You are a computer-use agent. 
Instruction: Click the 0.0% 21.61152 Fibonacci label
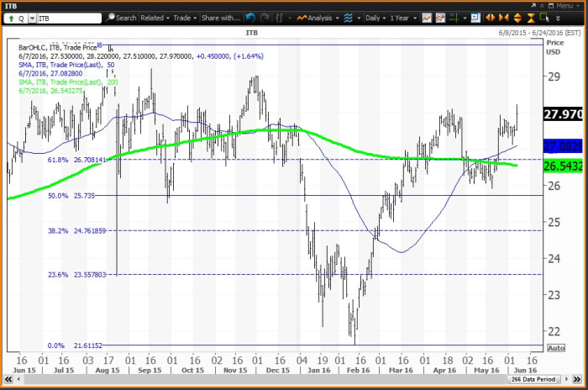(75, 345)
